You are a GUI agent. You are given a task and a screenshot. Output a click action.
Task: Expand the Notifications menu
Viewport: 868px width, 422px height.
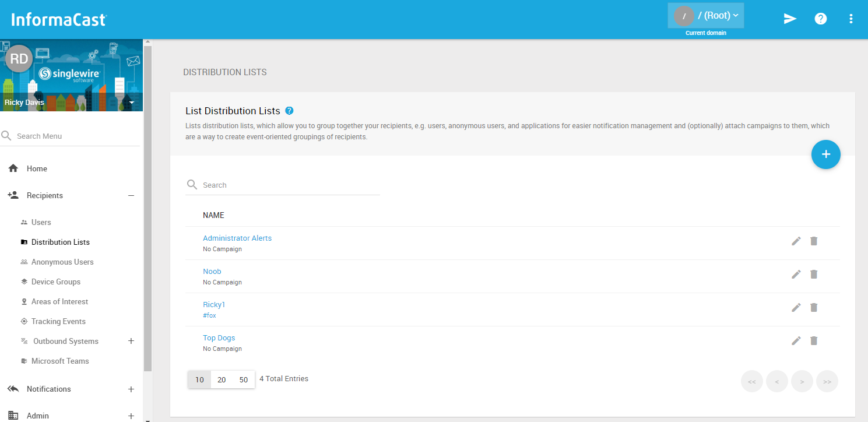[x=131, y=389]
